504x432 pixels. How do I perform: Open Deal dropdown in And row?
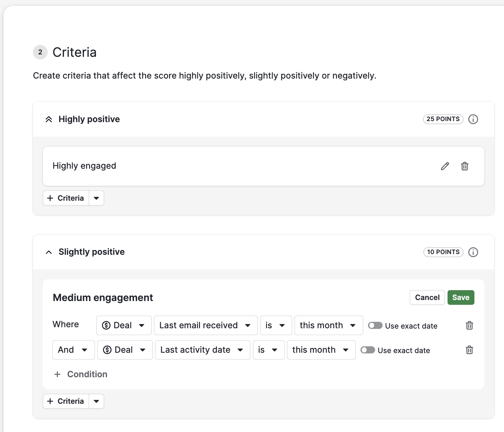(125, 350)
